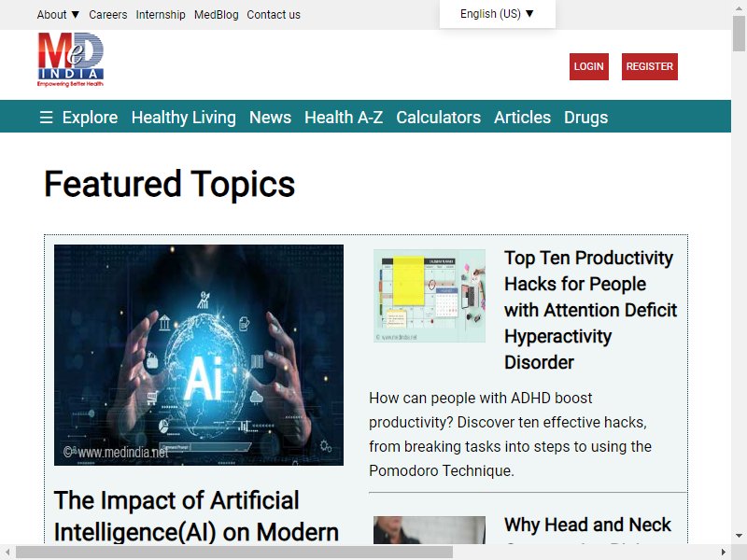Open the English (US) language selector
This screenshot has height=560, width=747.
[x=497, y=14]
